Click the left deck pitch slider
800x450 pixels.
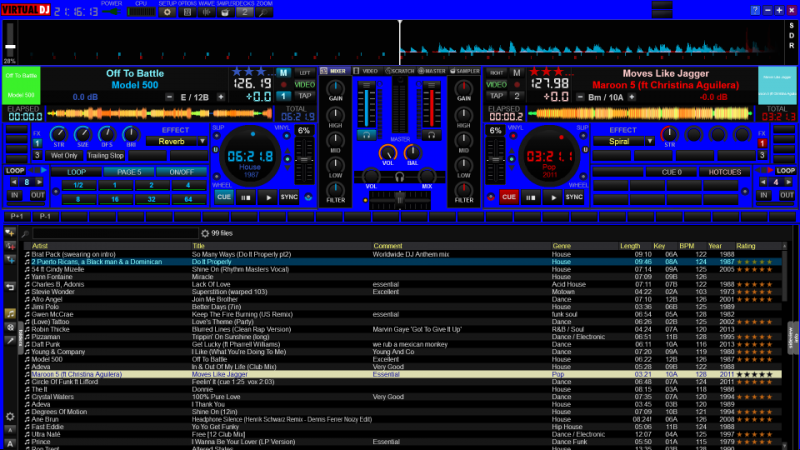tap(305, 161)
